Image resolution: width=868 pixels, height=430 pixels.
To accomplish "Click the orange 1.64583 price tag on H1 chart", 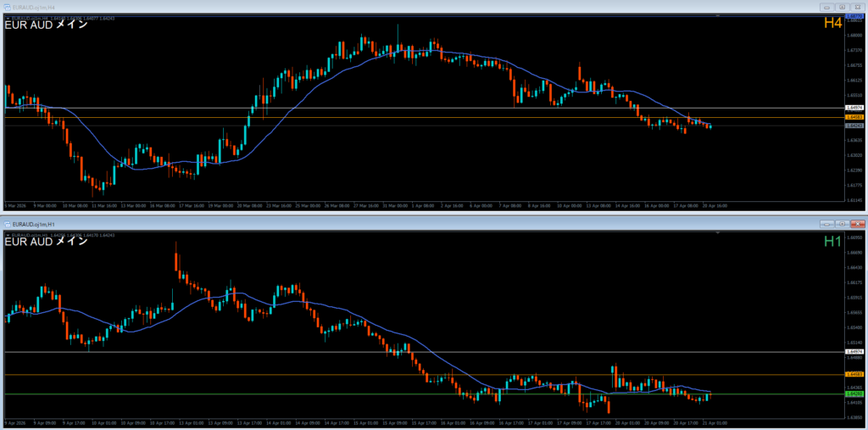I will (x=855, y=375).
